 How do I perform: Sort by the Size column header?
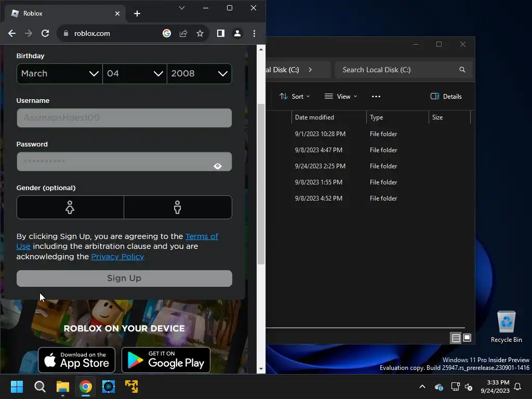tap(449, 117)
